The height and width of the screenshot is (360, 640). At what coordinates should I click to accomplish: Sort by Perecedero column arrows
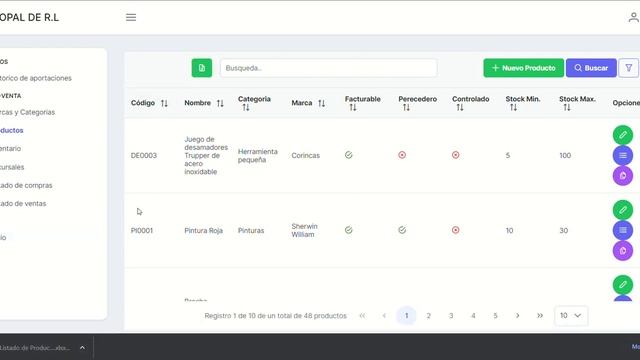click(406, 107)
